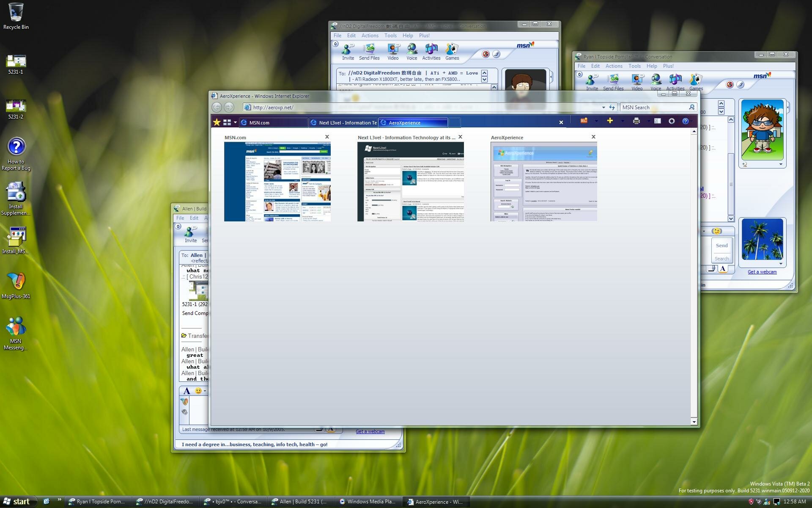812x508 pixels.
Task: Select the AeroXperience tab
Action: tap(413, 123)
